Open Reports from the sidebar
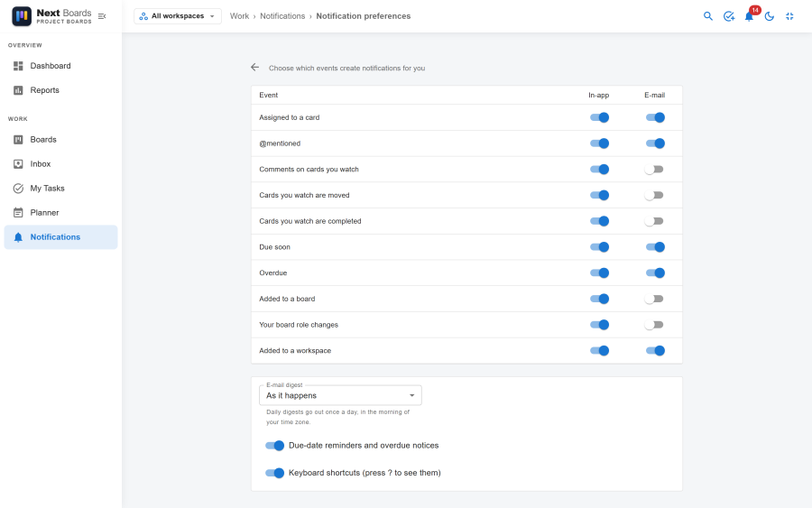 point(60,90)
